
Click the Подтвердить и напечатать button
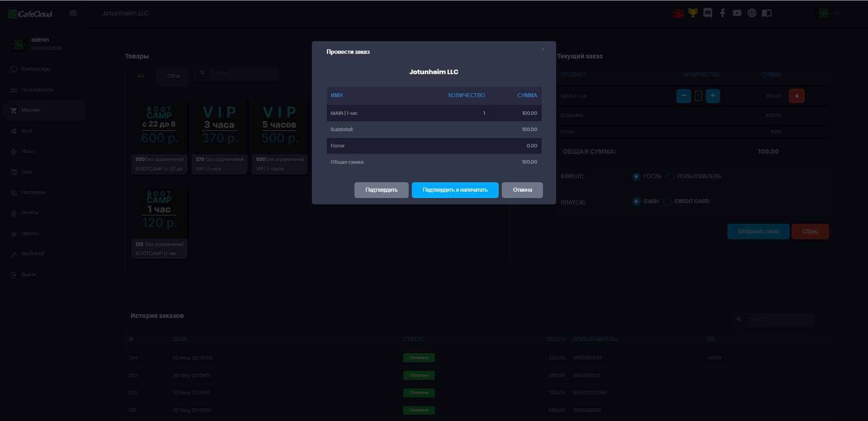click(x=455, y=190)
